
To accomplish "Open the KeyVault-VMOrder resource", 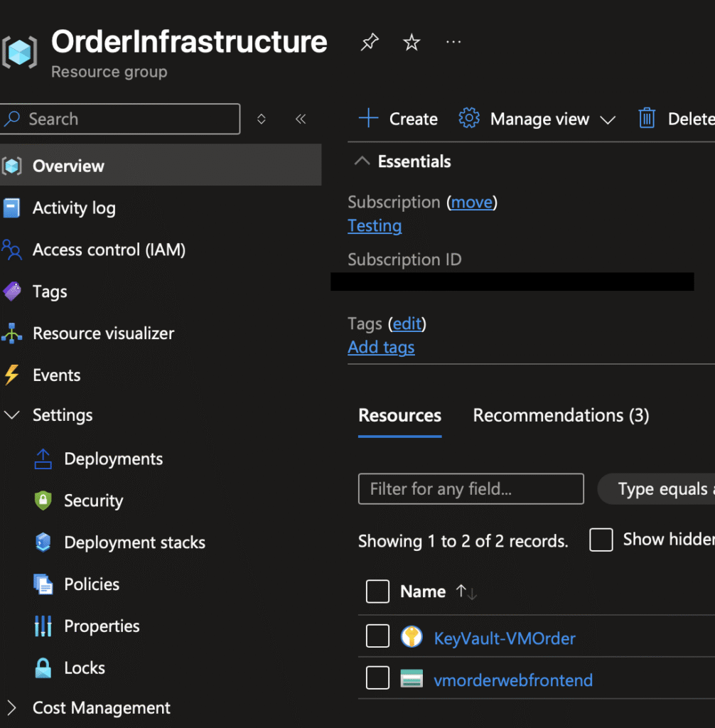I will click(x=505, y=638).
